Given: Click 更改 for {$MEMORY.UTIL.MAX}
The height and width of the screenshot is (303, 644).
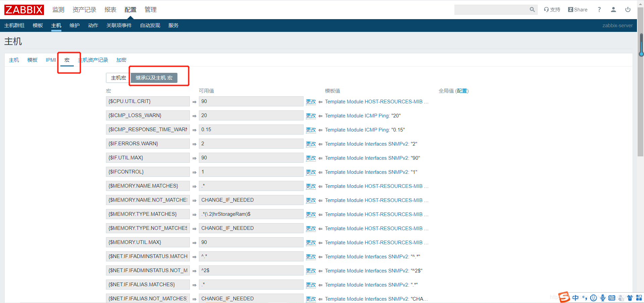Looking at the screenshot, I should pyautogui.click(x=311, y=243).
